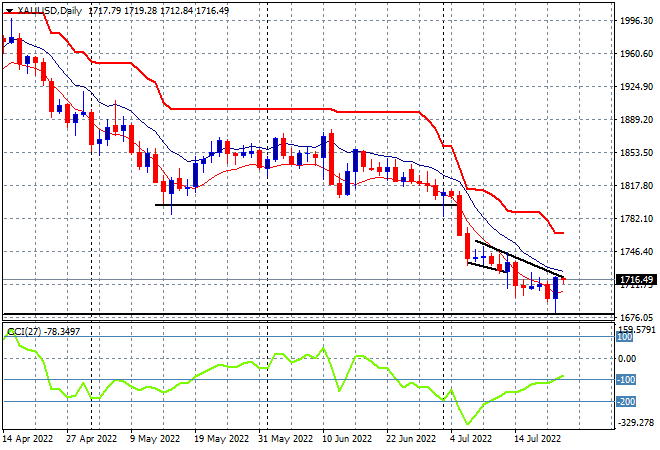Screen dimensions: 660x450
Task: Click the 1853.50 price scale label
Action: coord(637,152)
